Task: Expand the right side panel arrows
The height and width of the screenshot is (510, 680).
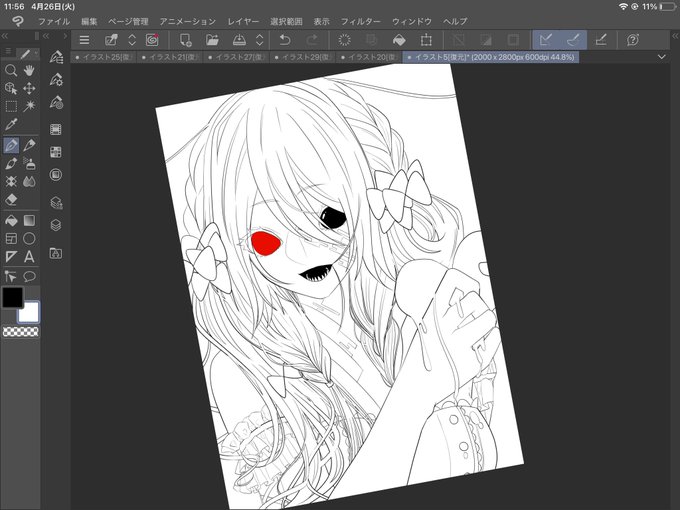Action: pyautogui.click(x=675, y=36)
